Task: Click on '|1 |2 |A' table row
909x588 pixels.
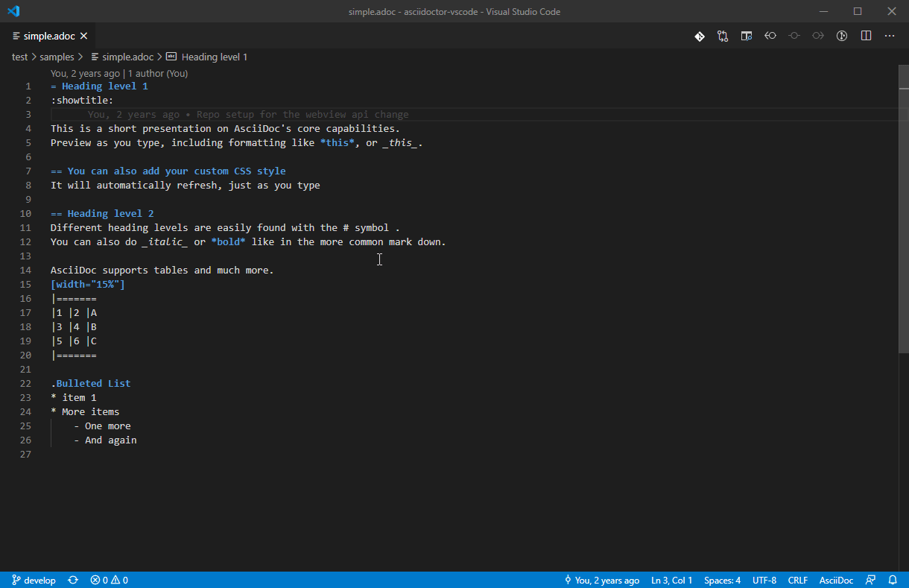Action: click(74, 313)
